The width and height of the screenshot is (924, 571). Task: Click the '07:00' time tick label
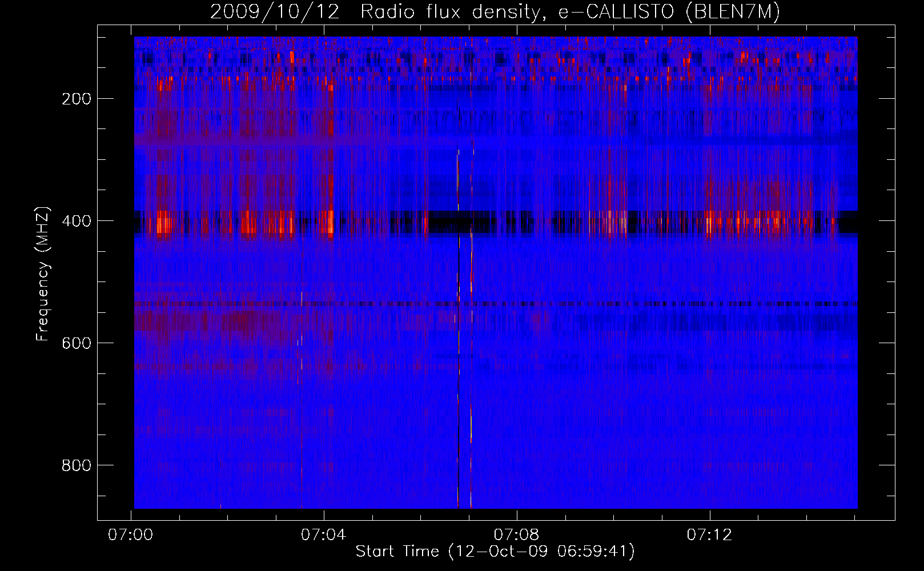tap(131, 535)
